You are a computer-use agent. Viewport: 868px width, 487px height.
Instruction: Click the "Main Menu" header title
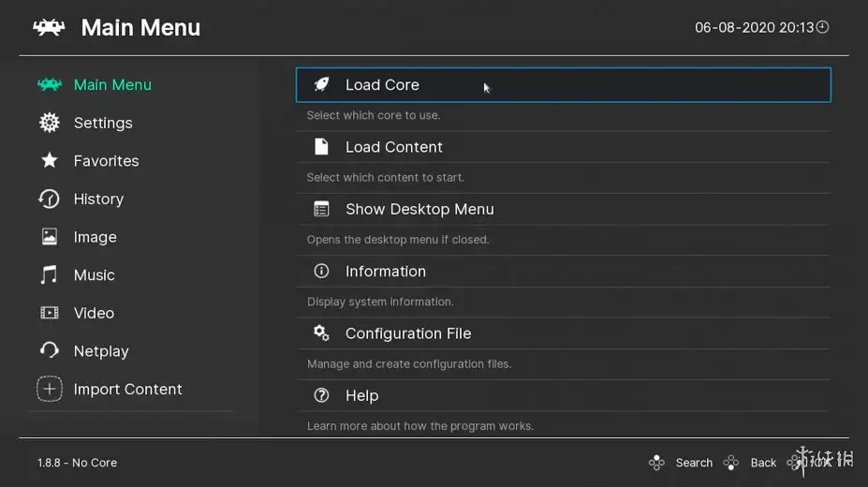click(x=140, y=28)
